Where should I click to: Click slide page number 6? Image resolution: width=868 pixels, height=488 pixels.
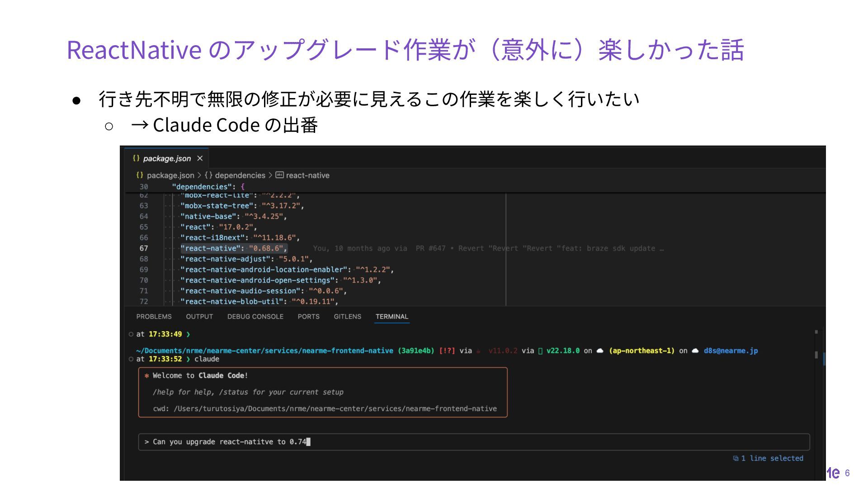(x=847, y=473)
